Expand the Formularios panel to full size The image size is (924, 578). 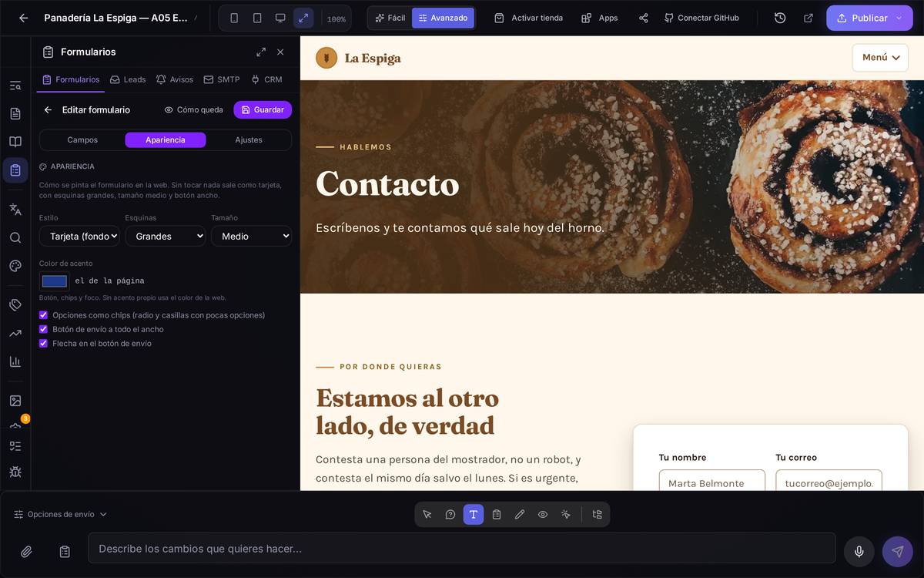pyautogui.click(x=261, y=52)
